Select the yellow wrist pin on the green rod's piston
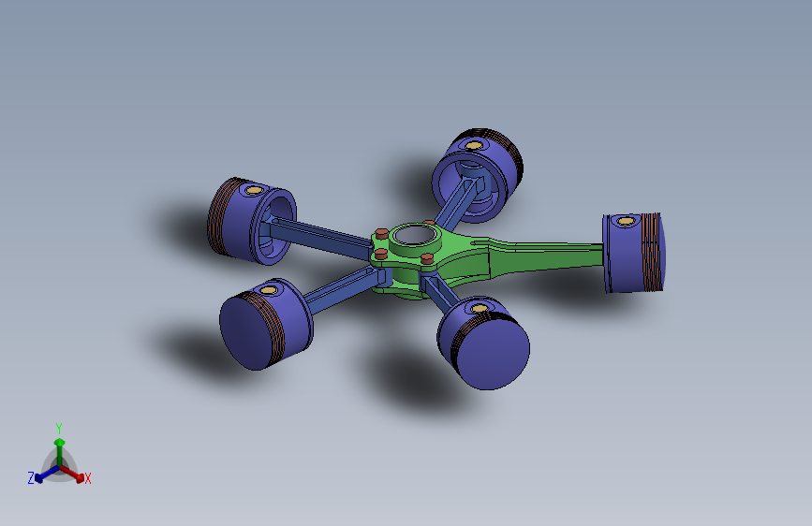Viewport: 812px width, 526px height. [626, 221]
